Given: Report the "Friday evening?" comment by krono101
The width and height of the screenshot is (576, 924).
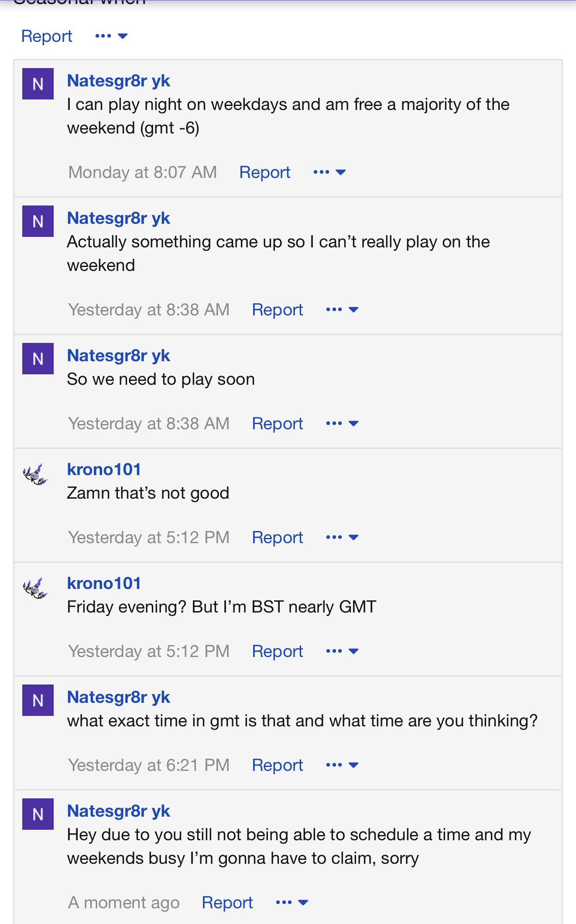Looking at the screenshot, I should (278, 651).
